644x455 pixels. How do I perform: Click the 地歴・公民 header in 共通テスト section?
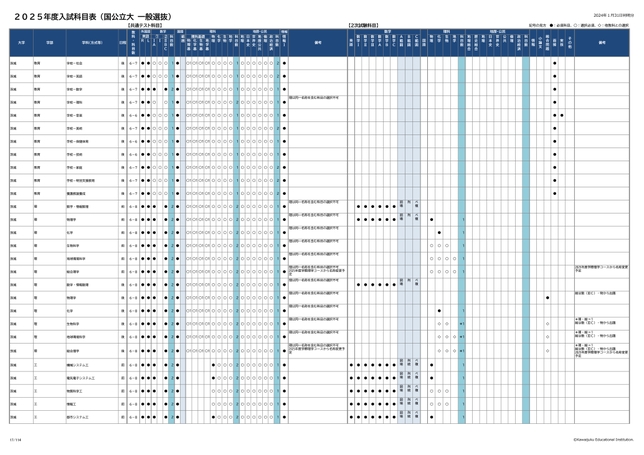pos(253,31)
